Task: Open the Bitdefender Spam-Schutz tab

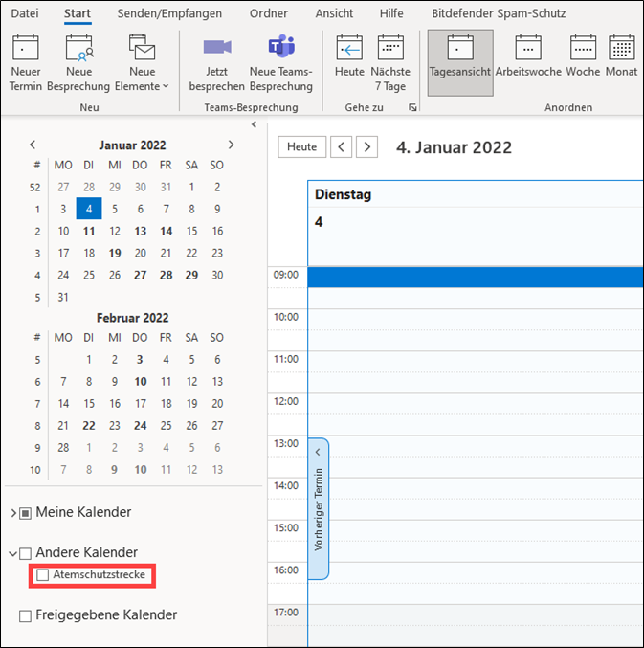Action: pyautogui.click(x=499, y=13)
